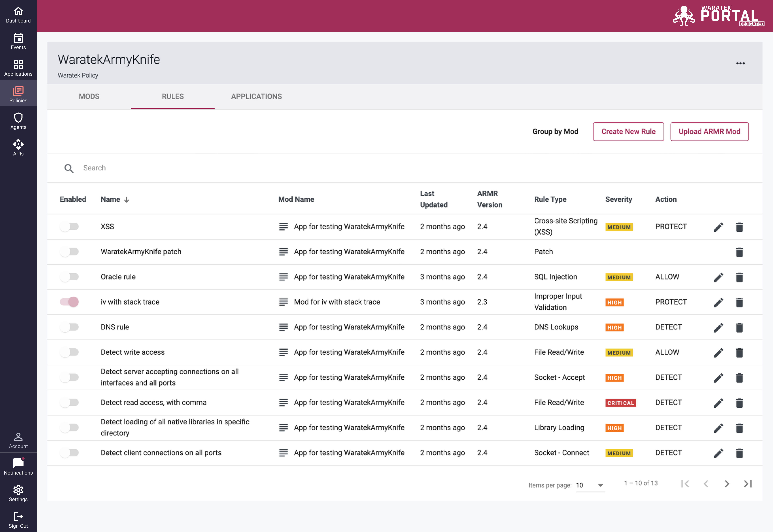Viewport: 773px width, 532px height.
Task: Edit the DNS rule
Action: (718, 328)
